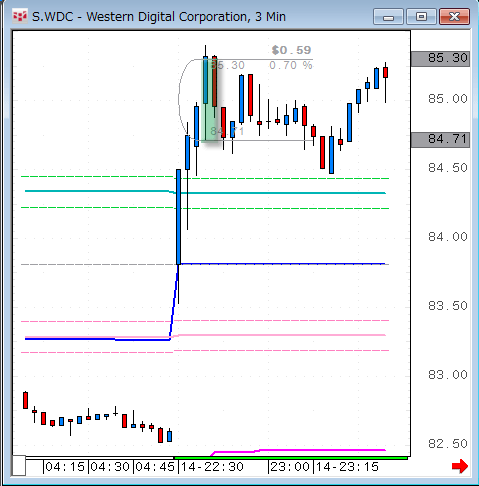Click the 83.00 price axis label

pyautogui.click(x=448, y=375)
